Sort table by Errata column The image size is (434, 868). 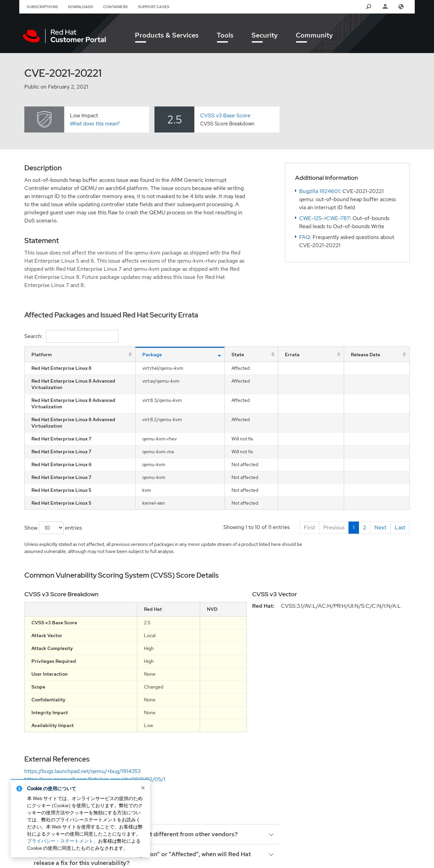point(311,355)
